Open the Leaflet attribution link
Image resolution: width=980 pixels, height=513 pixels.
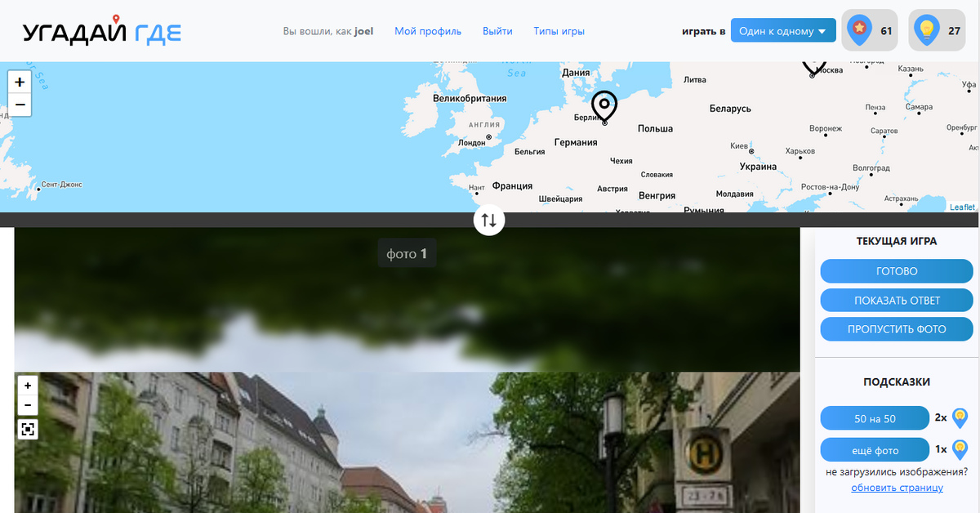[962, 207]
